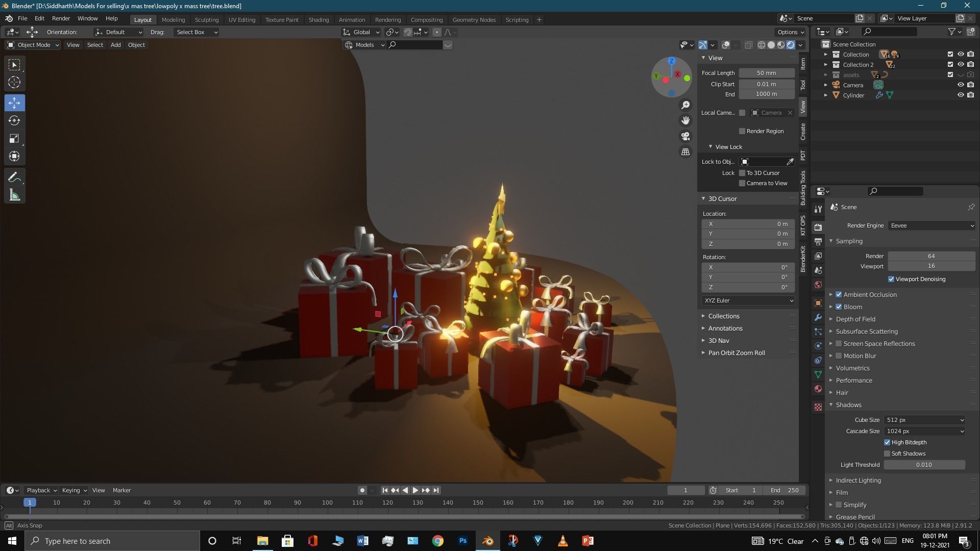Viewport: 980px width, 551px height.
Task: Switch to rendered viewport shading
Action: [x=791, y=45]
